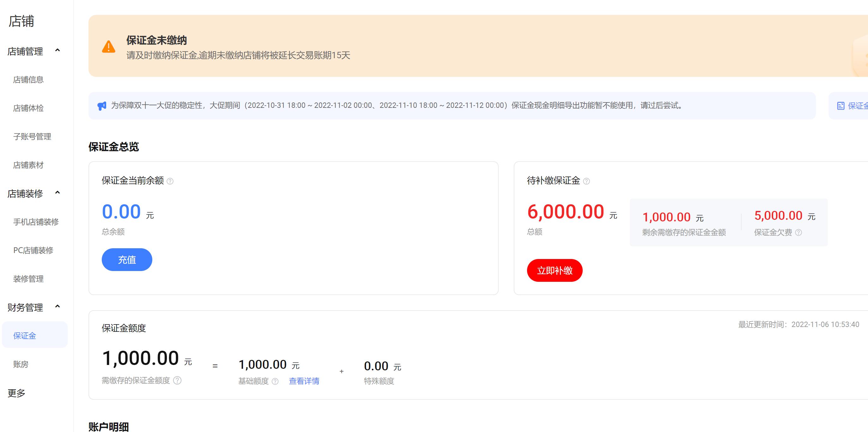The width and height of the screenshot is (868, 432).
Task: Click the help icon next to 基础额度
Action: [275, 381]
